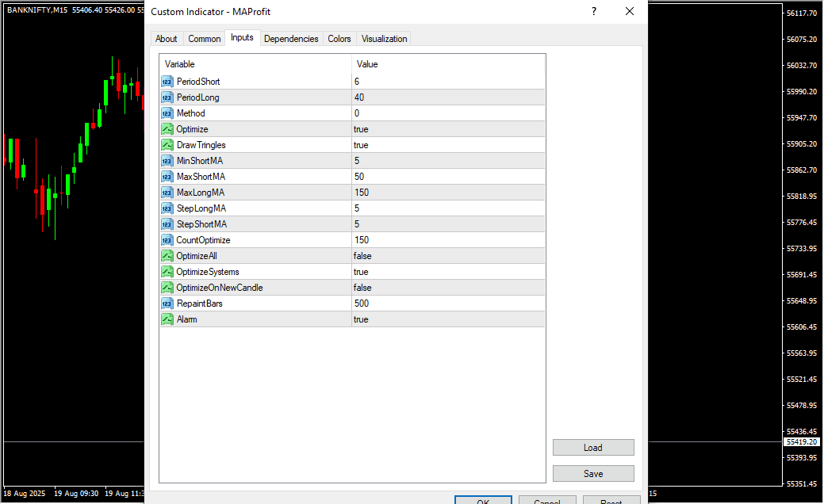Select the icon next to CountOptimize
The image size is (824, 504).
tap(167, 240)
